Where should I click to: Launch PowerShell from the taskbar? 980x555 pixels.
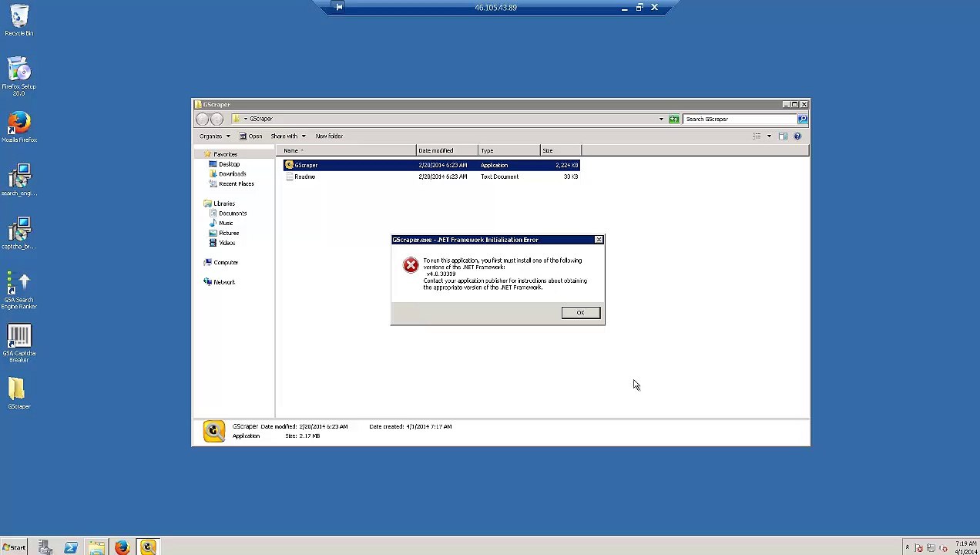(x=70, y=547)
